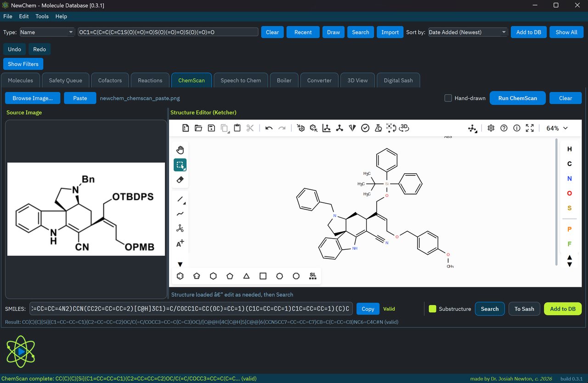Image resolution: width=588 pixels, height=383 pixels.
Task: Select the hand pan tool in Ketcher
Action: (180, 149)
